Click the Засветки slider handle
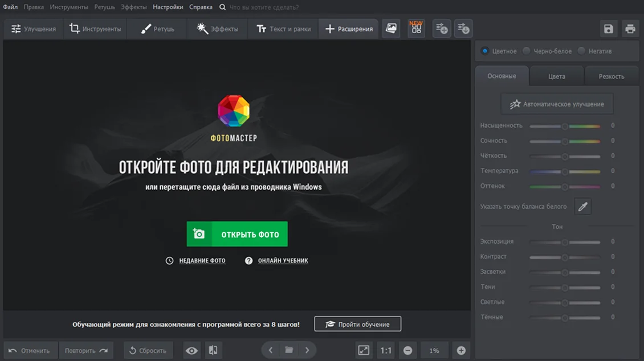 (x=565, y=272)
